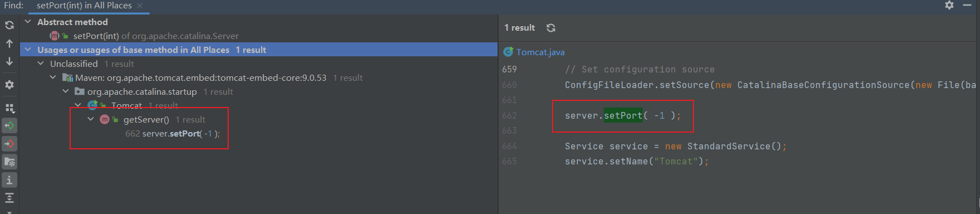Image resolution: width=980 pixels, height=214 pixels.
Task: Collapse the org.apache.catalina.startup package node
Action: [66, 91]
